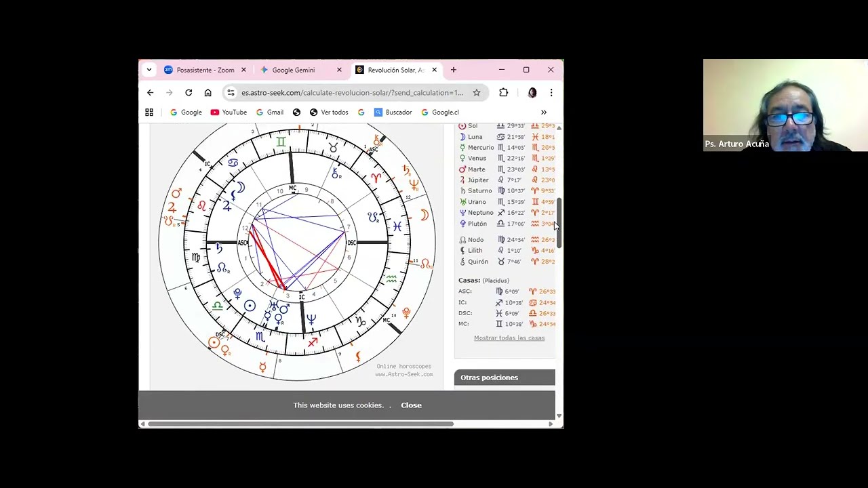The image size is (868, 488).
Task: Bookmark this page with the star icon
Action: (x=477, y=93)
